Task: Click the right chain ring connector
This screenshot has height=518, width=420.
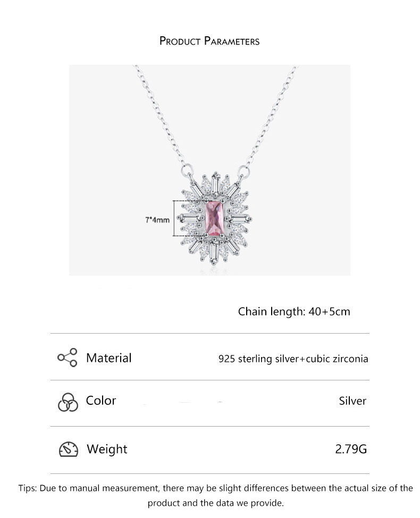Action: point(243,171)
